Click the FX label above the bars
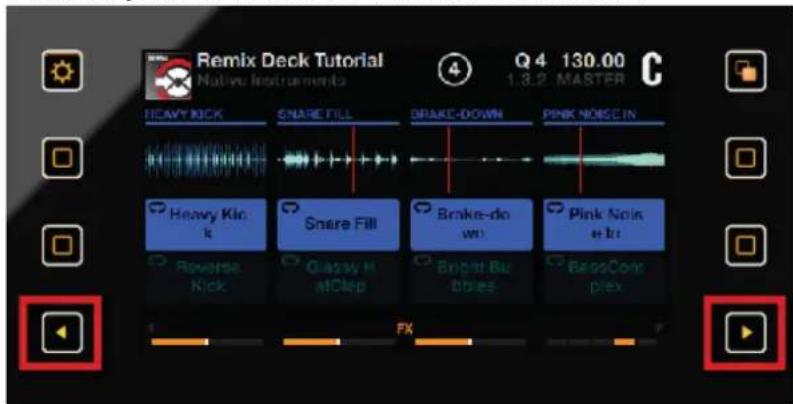This screenshot has height=404, width=793. 405,330
